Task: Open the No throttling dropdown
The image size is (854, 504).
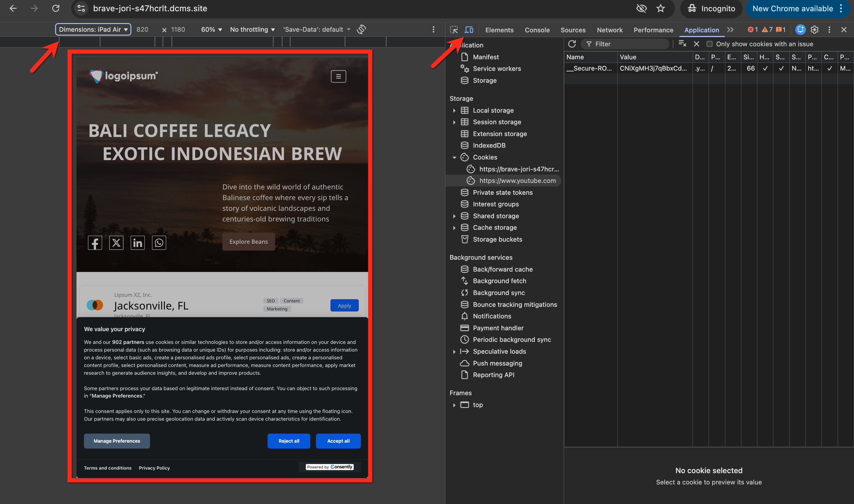Action: (x=252, y=30)
